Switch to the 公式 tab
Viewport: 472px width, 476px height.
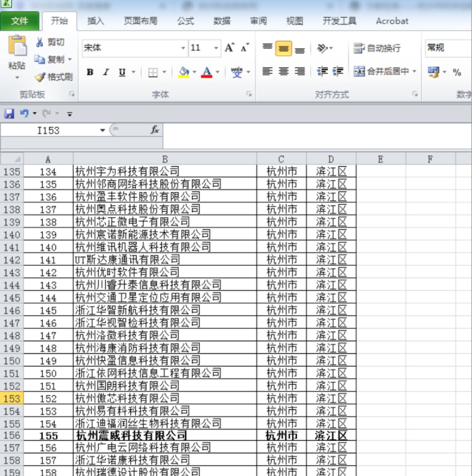point(186,21)
